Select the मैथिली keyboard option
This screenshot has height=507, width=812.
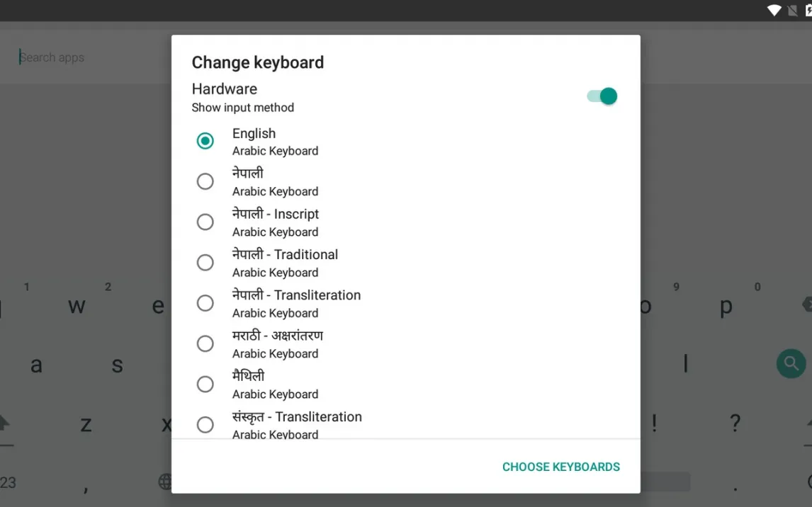click(x=205, y=384)
